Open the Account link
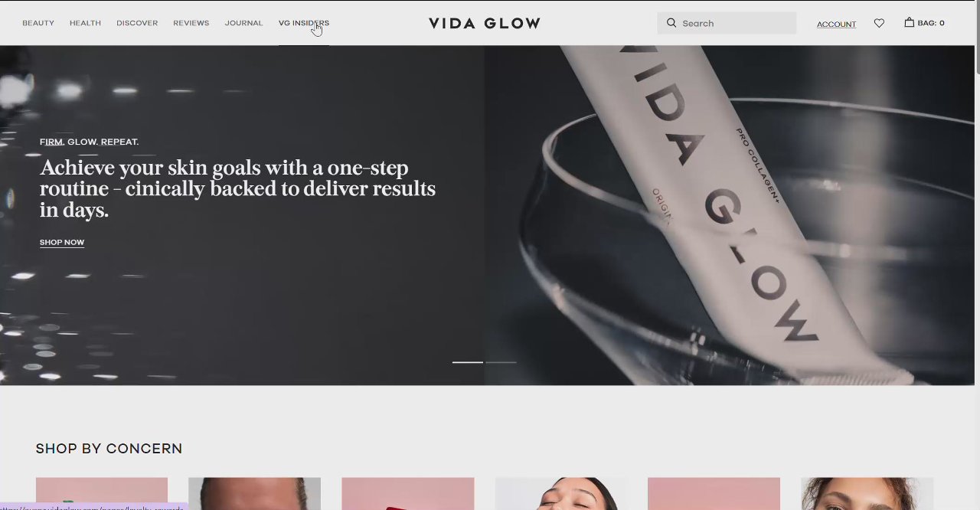 click(x=836, y=24)
